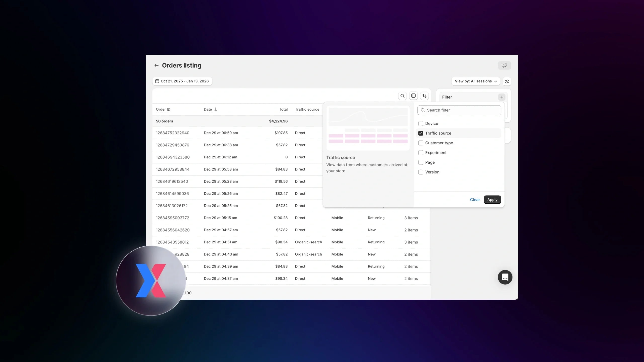Uncheck the Traffic source checkbox
644x362 pixels.
(x=421, y=133)
